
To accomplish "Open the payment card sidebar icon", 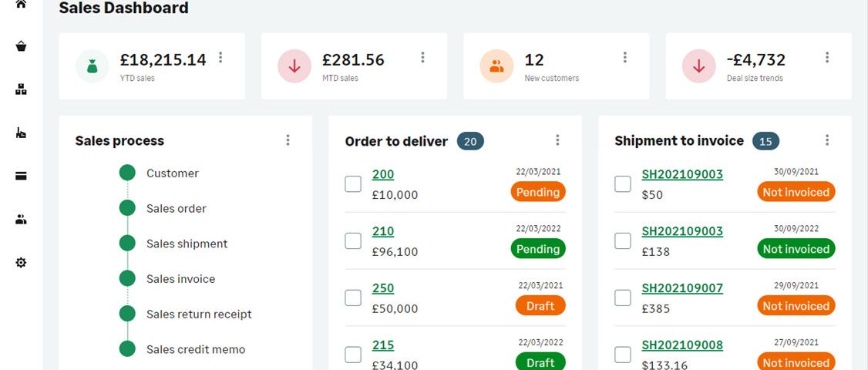I will [x=21, y=177].
